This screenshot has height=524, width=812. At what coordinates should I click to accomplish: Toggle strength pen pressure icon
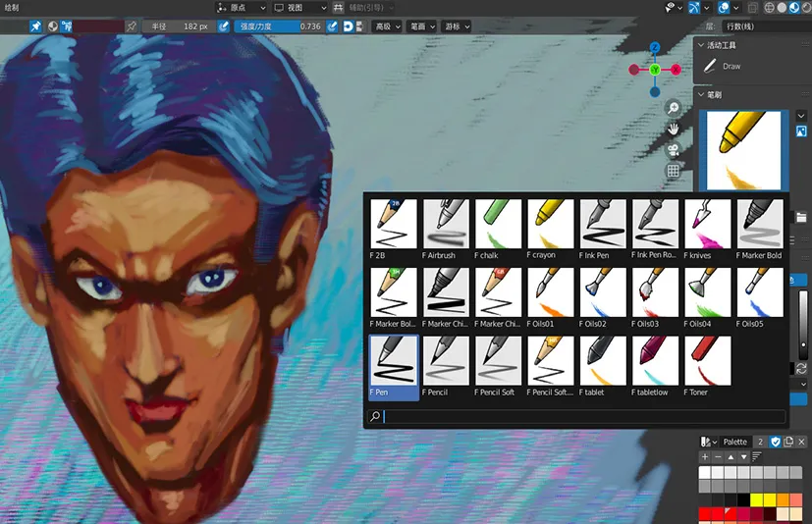(x=333, y=26)
